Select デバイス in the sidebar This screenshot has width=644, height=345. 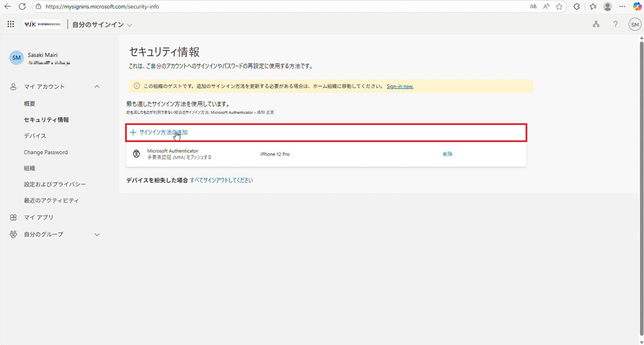[35, 136]
